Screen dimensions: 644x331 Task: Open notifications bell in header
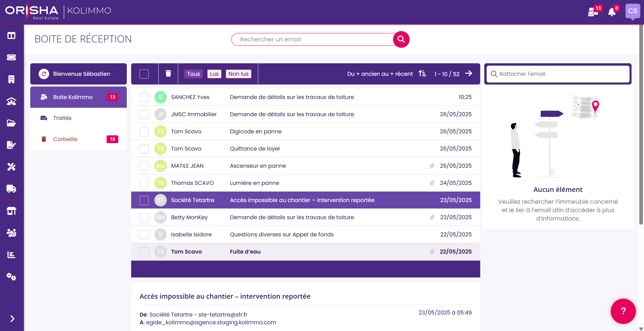click(612, 12)
